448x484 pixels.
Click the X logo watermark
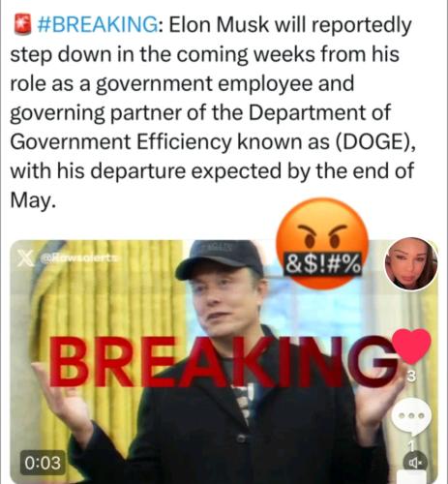pos(26,258)
